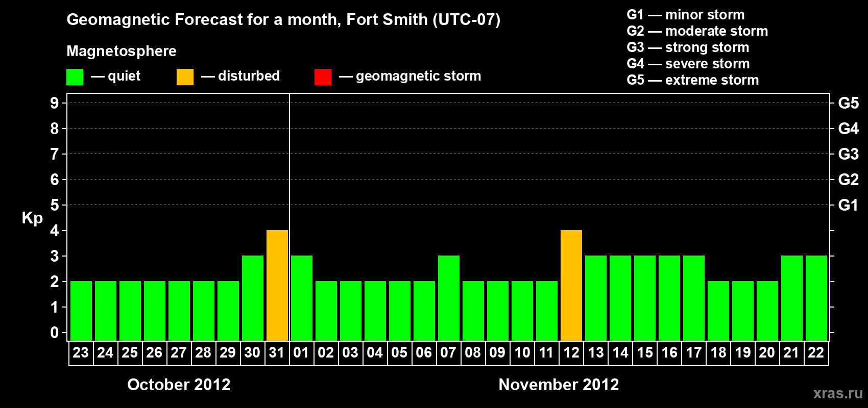Click date label 01 on axis
This screenshot has width=868, height=408.
point(301,353)
